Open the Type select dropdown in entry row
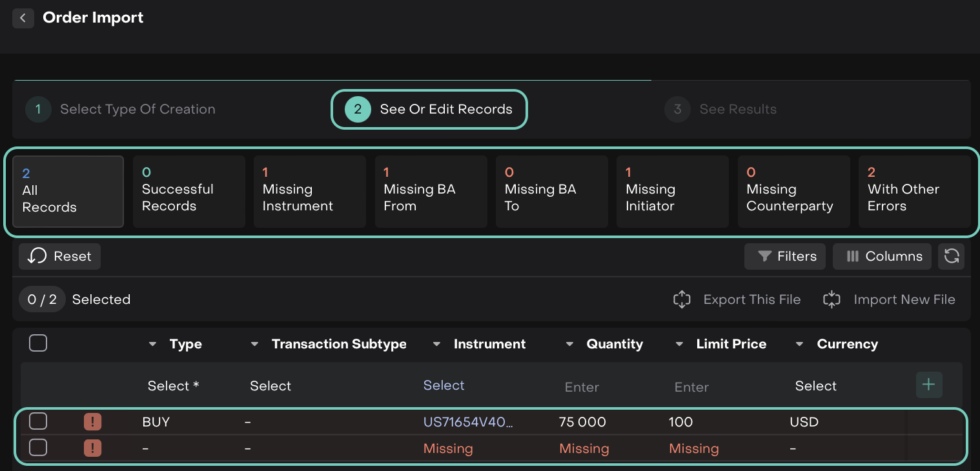 point(173,386)
